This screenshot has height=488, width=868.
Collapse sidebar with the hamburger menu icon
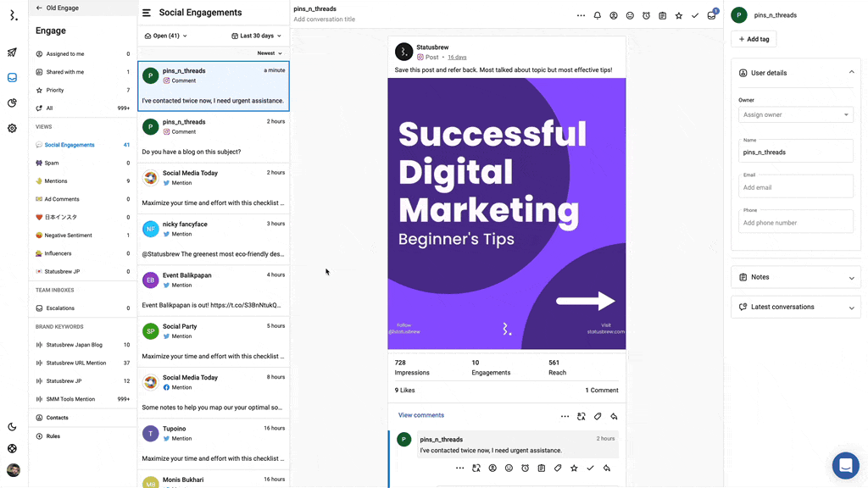coord(147,13)
